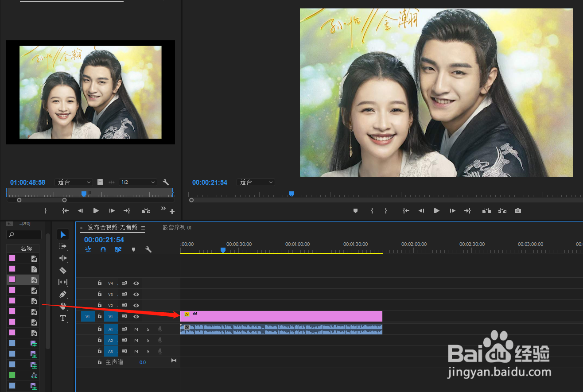Toggle A3 track targeting
This screenshot has width=583, height=392.
pyautogui.click(x=111, y=351)
